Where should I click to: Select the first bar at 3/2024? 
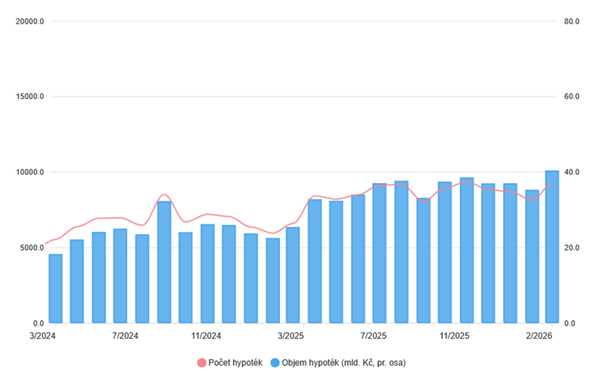55,288
